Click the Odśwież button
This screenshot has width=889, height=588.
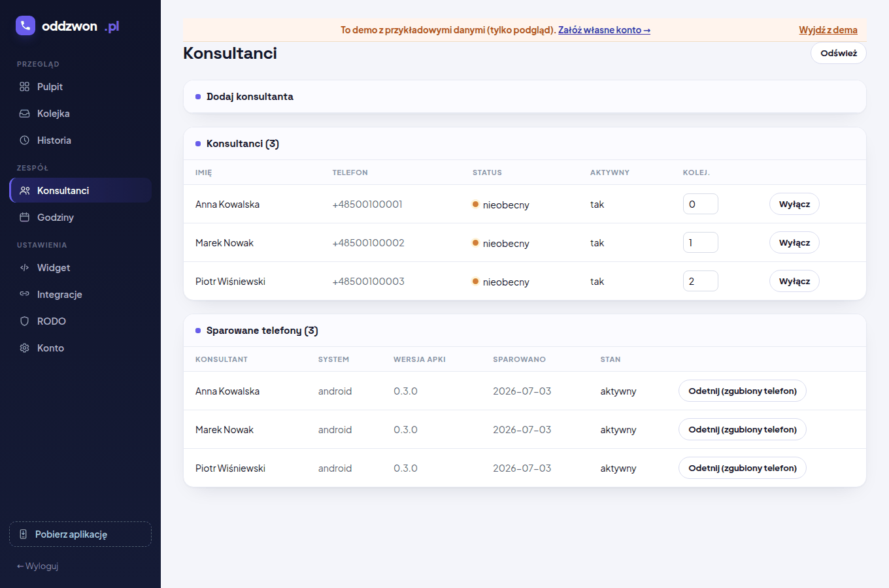coord(839,53)
